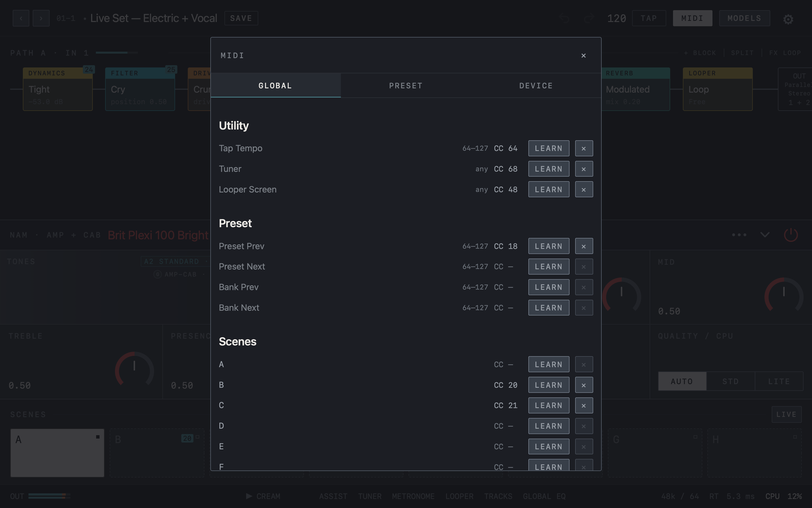Open the MODELS panel

(744, 18)
